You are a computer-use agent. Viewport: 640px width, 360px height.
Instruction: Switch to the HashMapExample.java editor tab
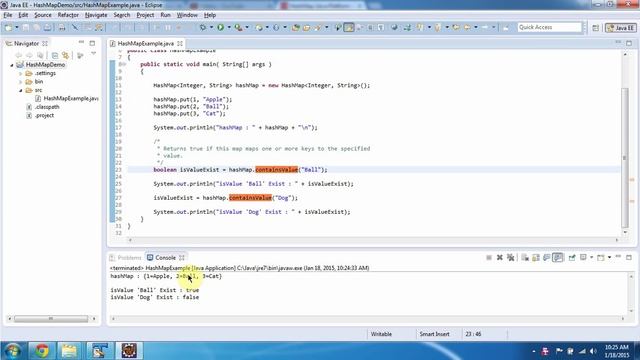(x=146, y=43)
